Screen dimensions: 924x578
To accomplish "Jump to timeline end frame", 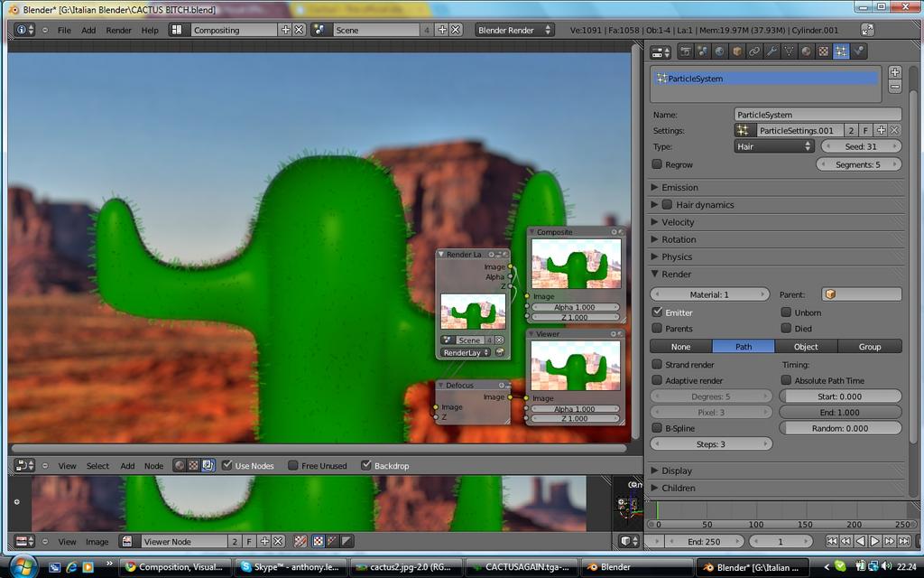I will [x=904, y=541].
